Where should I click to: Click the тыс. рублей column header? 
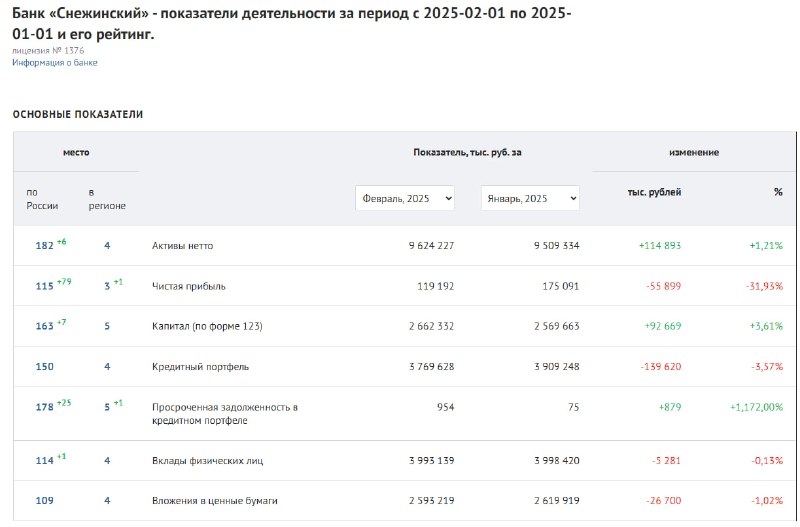tap(654, 192)
